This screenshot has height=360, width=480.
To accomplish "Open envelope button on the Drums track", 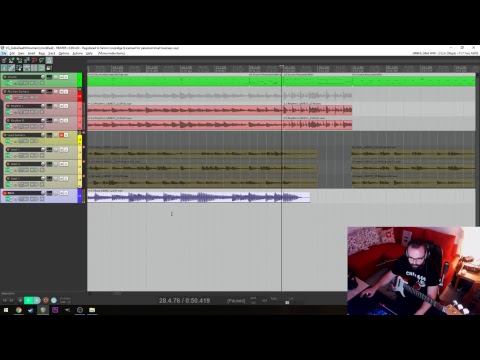I will (24, 83).
